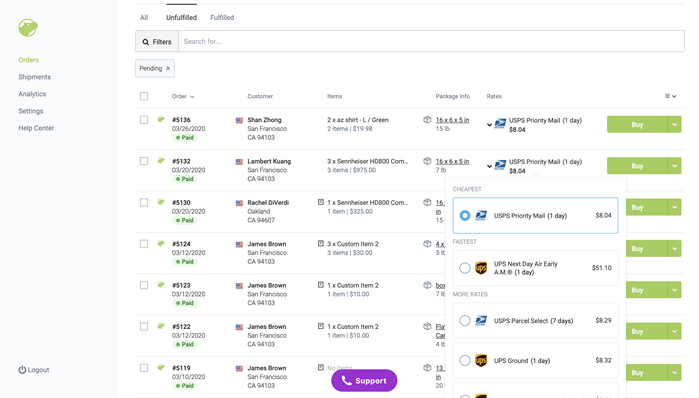Open the Filters button

click(157, 41)
